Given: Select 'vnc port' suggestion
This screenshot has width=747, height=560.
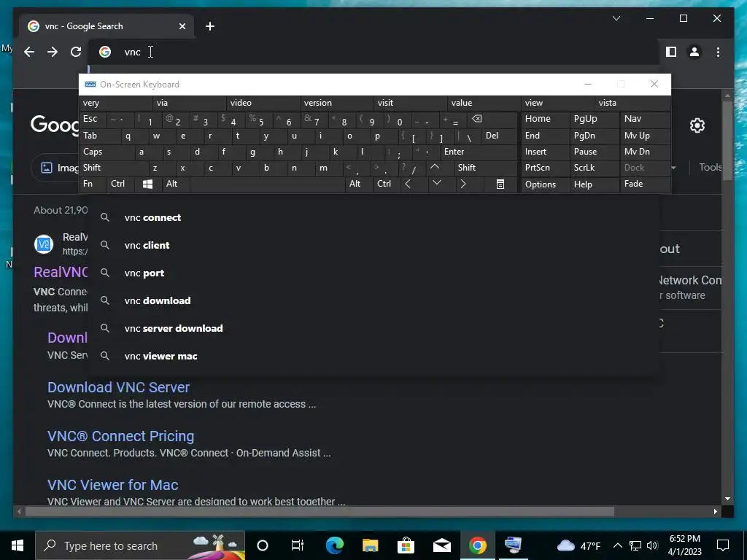Looking at the screenshot, I should 374,273.
